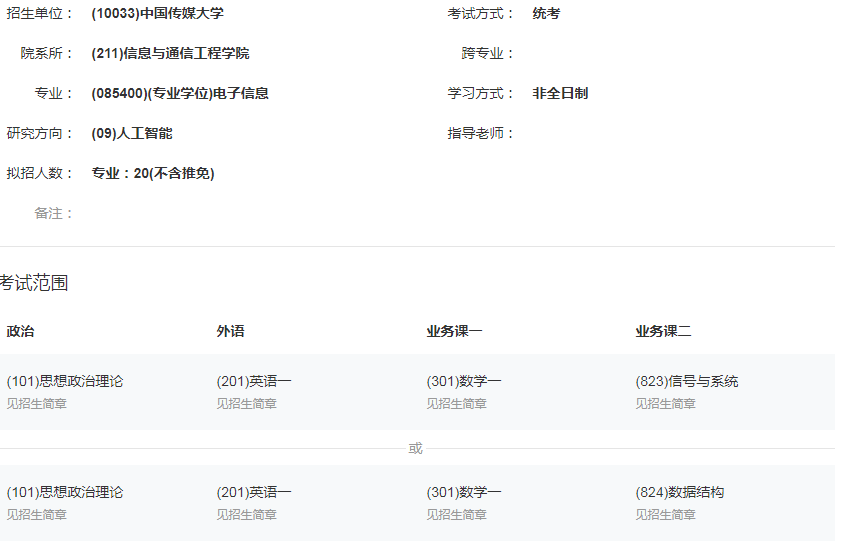This screenshot has height=541, width=841.
Task: Click the 专业 field label
Action: tap(54, 93)
